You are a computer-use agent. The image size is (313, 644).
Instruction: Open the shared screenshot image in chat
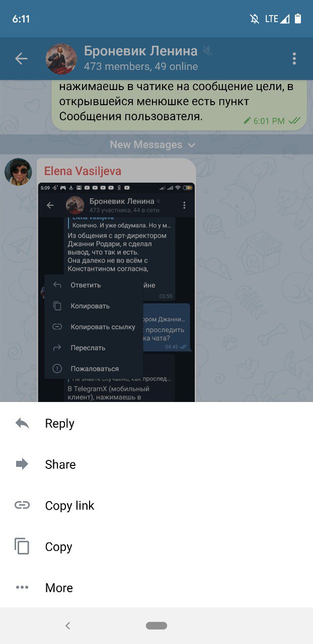(117, 292)
